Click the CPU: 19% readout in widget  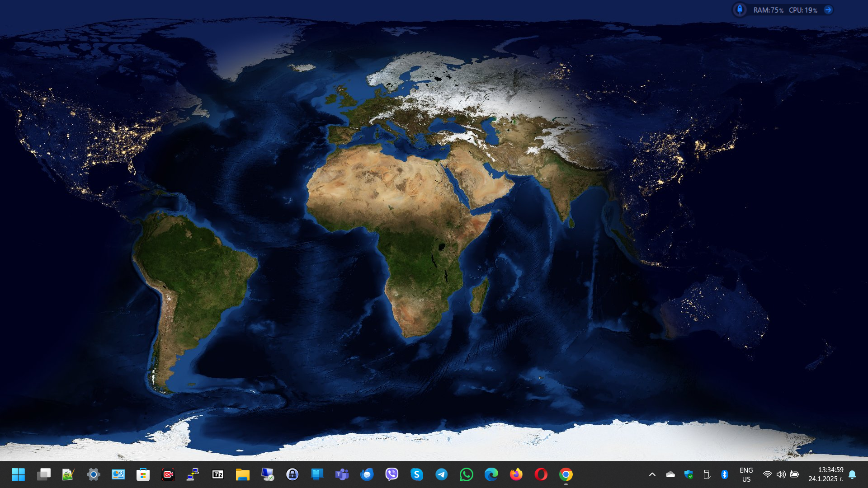click(x=803, y=10)
